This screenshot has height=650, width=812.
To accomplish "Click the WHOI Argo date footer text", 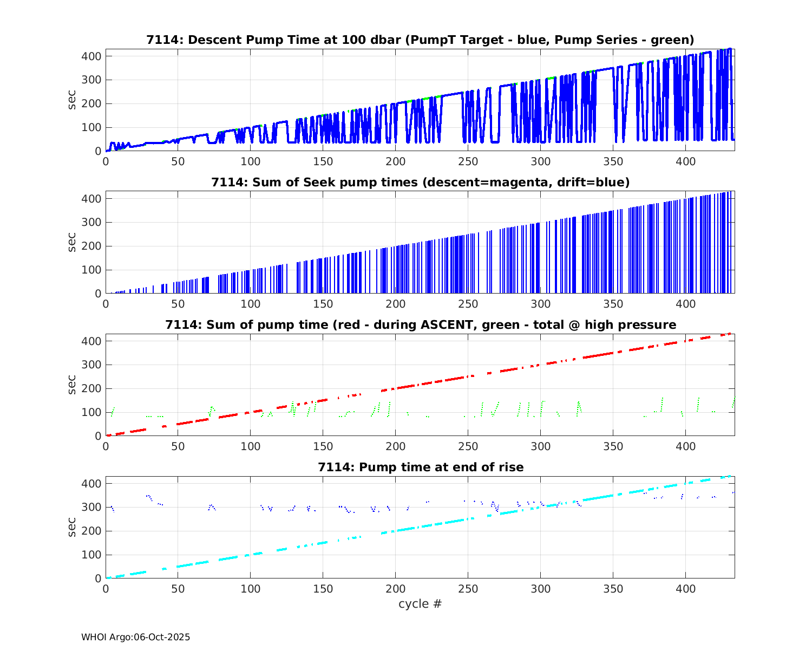I will click(x=135, y=637).
